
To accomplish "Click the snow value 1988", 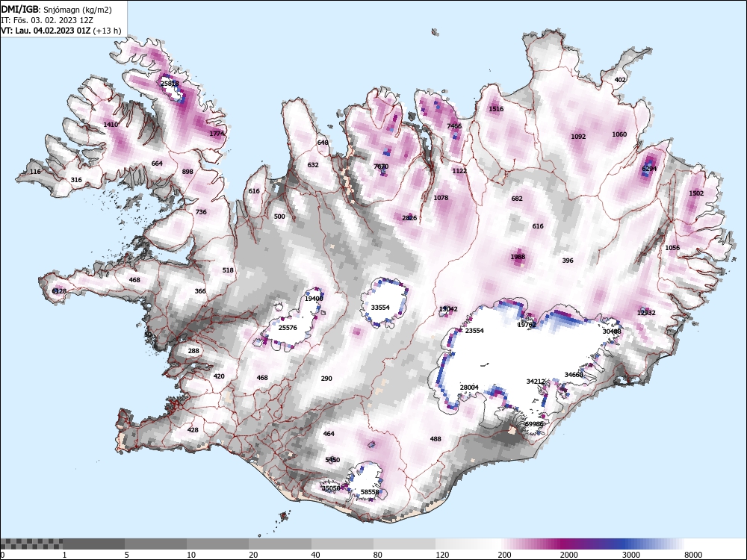I will click(518, 257).
